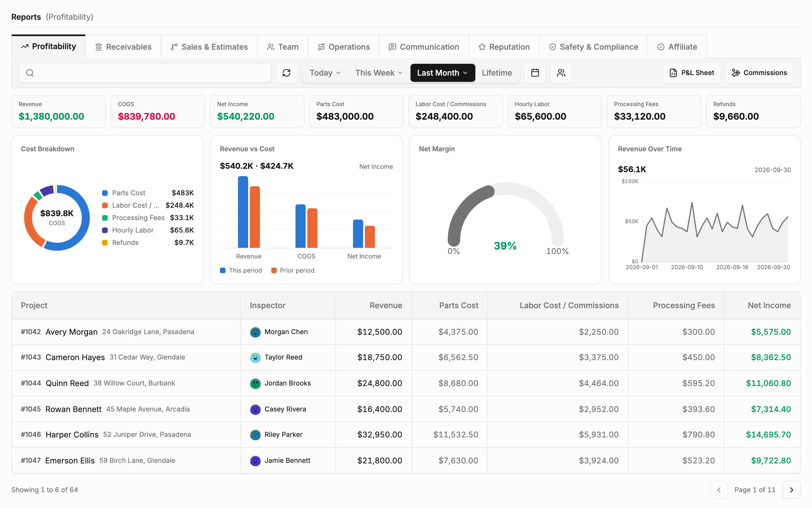This screenshot has width=812, height=508.
Task: Open project #1046 Harper Collins
Action: [x=126, y=434]
